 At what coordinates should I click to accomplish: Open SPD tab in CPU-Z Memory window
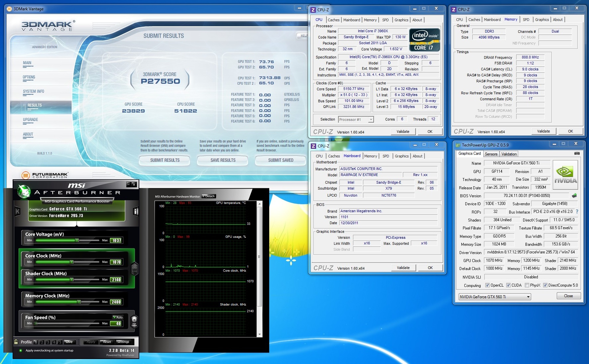coord(526,20)
